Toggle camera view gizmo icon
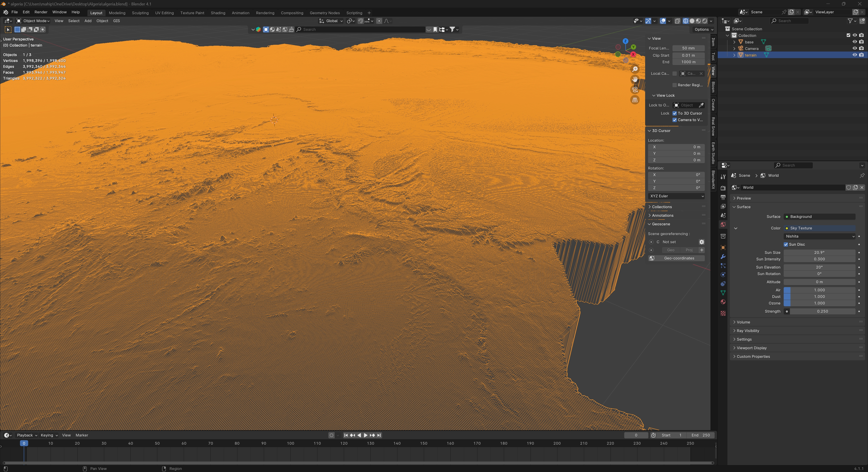The width and height of the screenshot is (868, 472). [635, 90]
